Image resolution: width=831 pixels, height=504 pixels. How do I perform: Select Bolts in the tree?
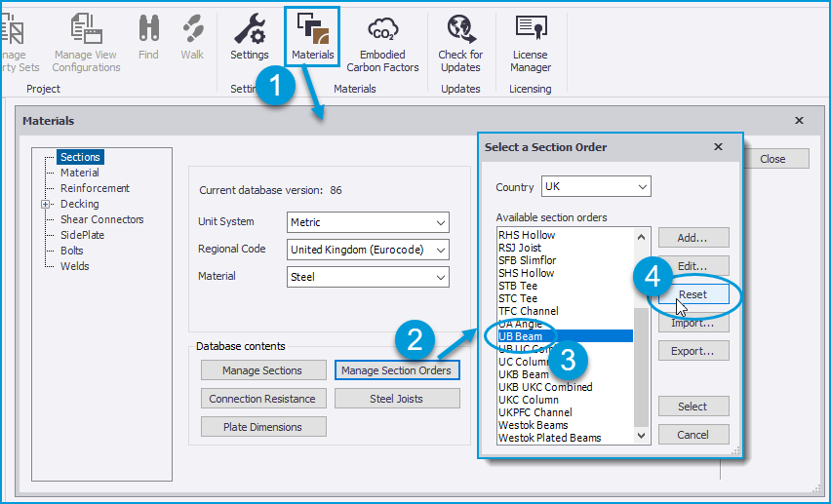tap(71, 251)
